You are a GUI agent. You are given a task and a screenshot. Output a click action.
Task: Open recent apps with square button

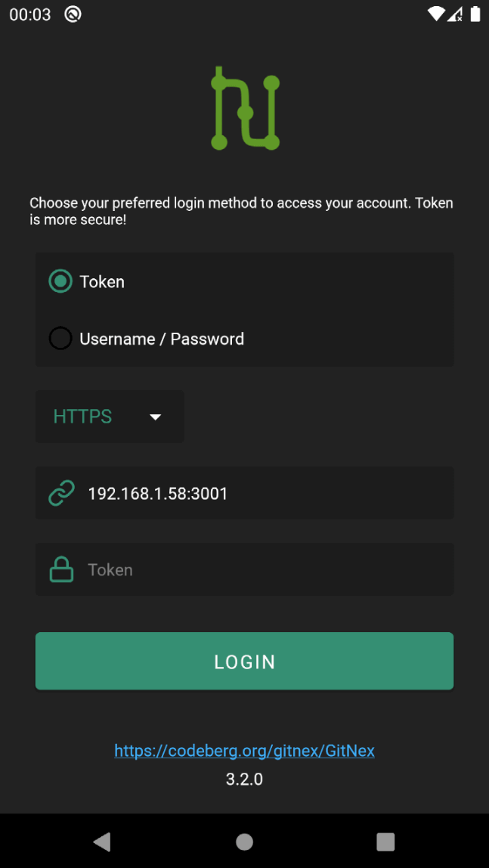385,842
